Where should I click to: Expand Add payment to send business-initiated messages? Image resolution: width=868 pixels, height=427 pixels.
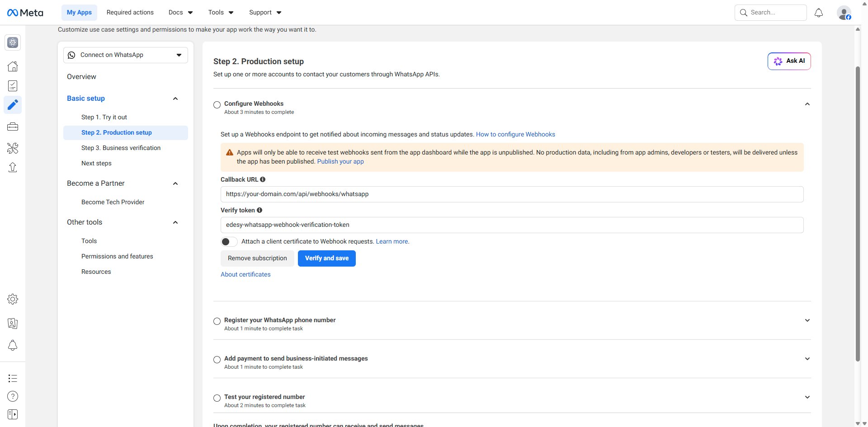[x=807, y=359]
